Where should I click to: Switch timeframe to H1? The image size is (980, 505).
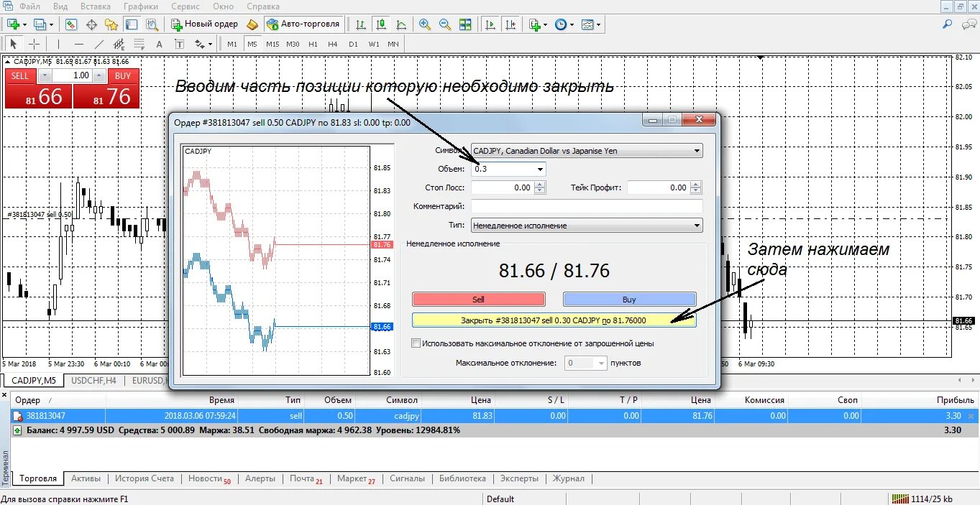click(x=313, y=44)
